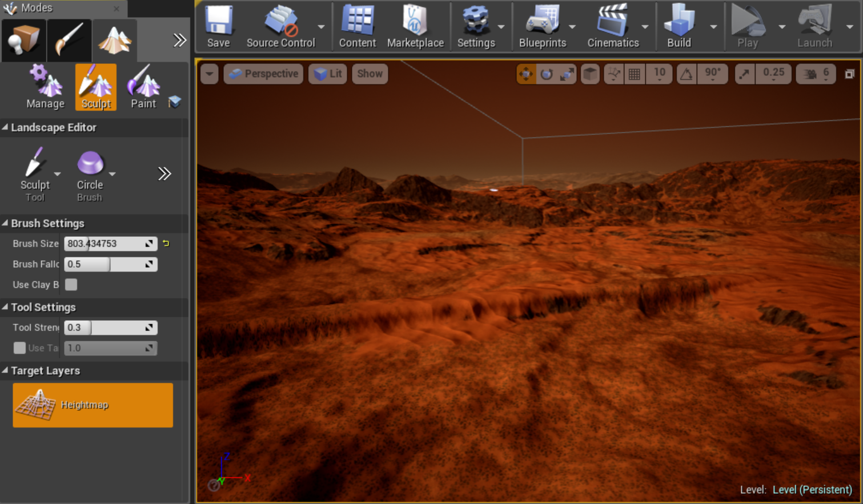Image resolution: width=863 pixels, height=504 pixels.
Task: Open the Content browser
Action: pyautogui.click(x=358, y=26)
